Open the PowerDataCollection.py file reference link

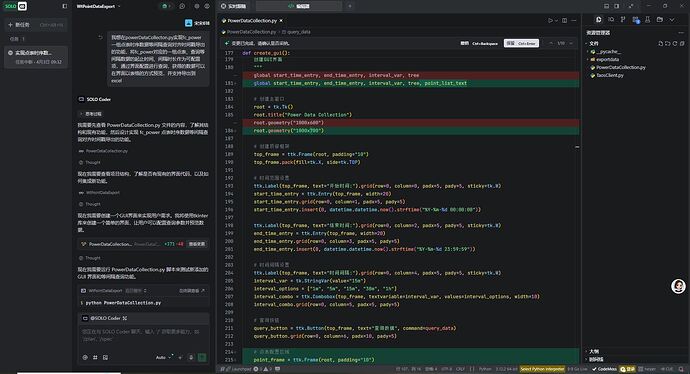point(103,151)
